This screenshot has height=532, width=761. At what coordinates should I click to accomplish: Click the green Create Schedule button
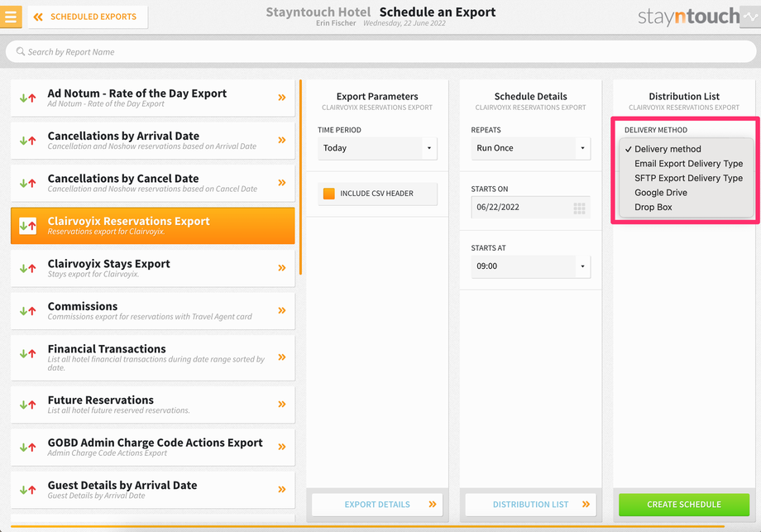tap(684, 505)
